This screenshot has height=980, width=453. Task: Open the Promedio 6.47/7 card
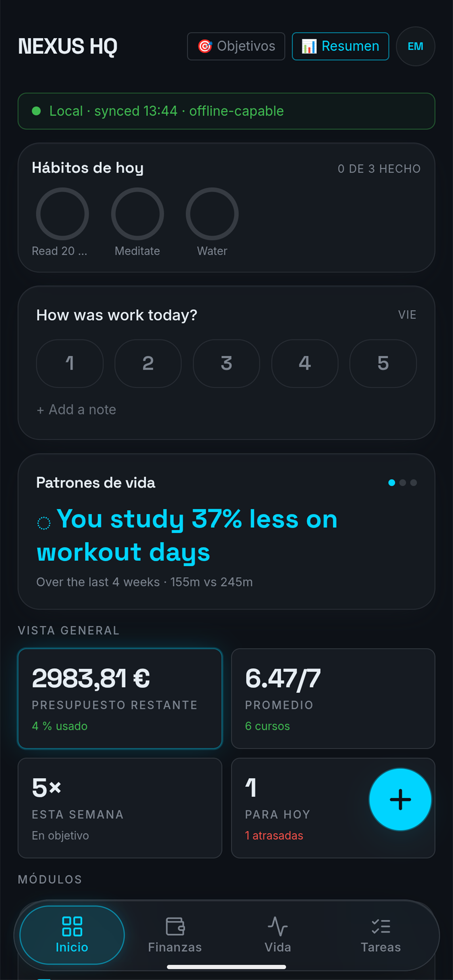tap(333, 699)
